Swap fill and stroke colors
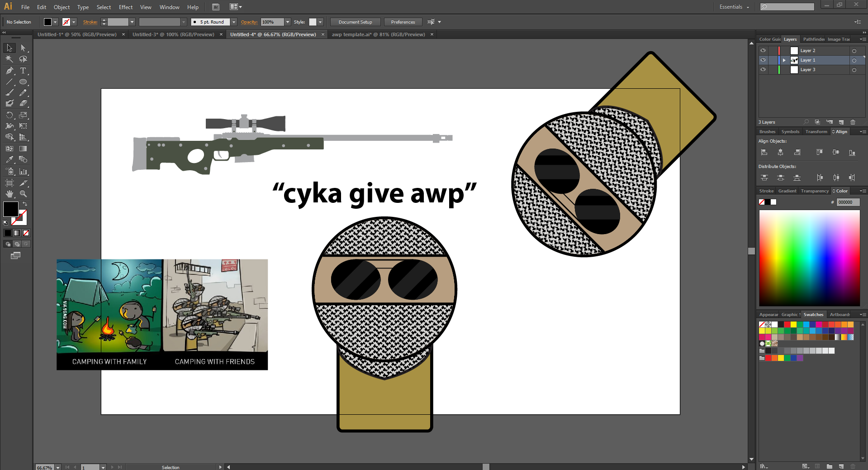Screen dimensions: 868x470 [x=25, y=204]
